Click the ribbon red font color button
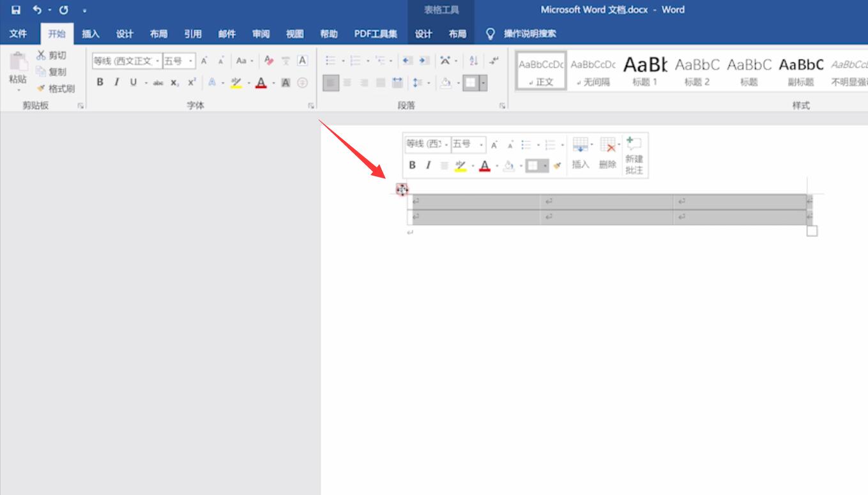This screenshot has height=495, width=868. tap(261, 82)
